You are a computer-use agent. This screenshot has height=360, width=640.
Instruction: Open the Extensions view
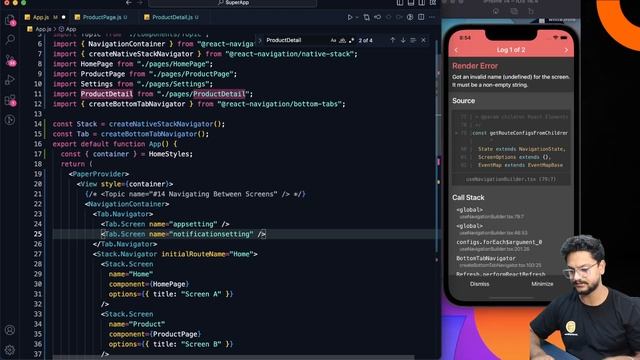pos(10,100)
